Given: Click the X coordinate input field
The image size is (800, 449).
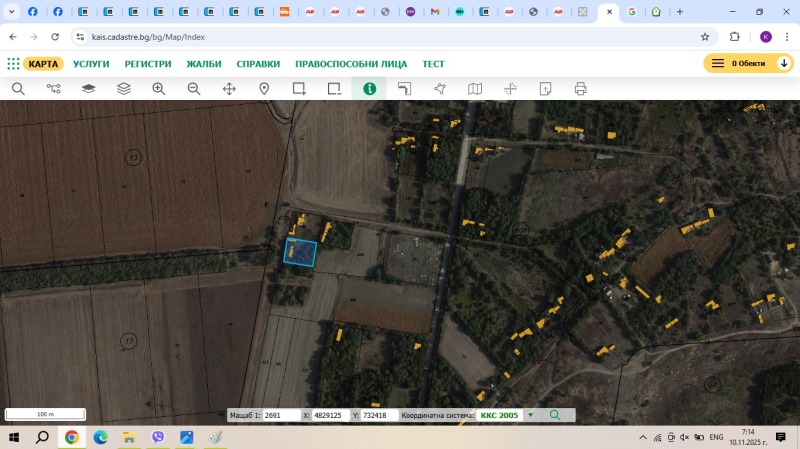Looking at the screenshot, I should click(x=329, y=415).
